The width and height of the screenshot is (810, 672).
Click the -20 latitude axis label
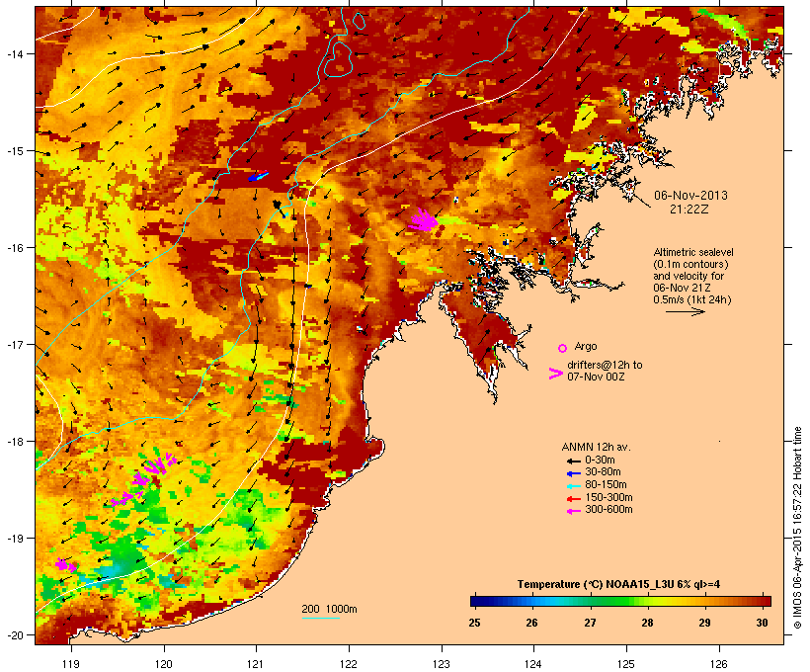pos(14,635)
